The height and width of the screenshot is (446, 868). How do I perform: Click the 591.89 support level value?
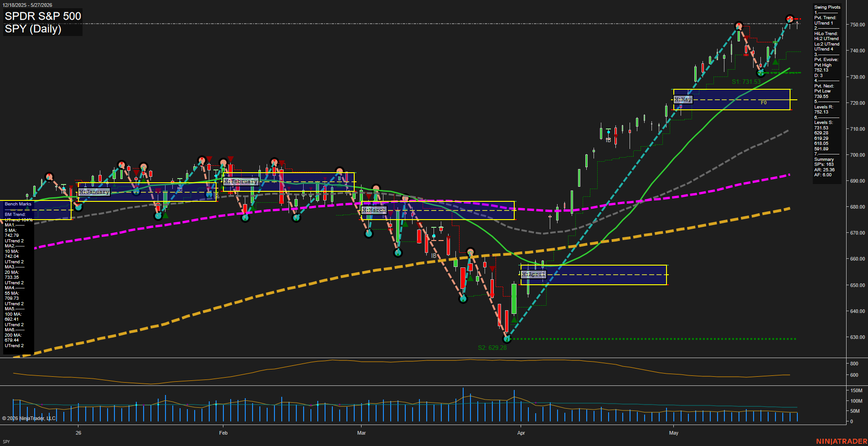tap(821, 149)
